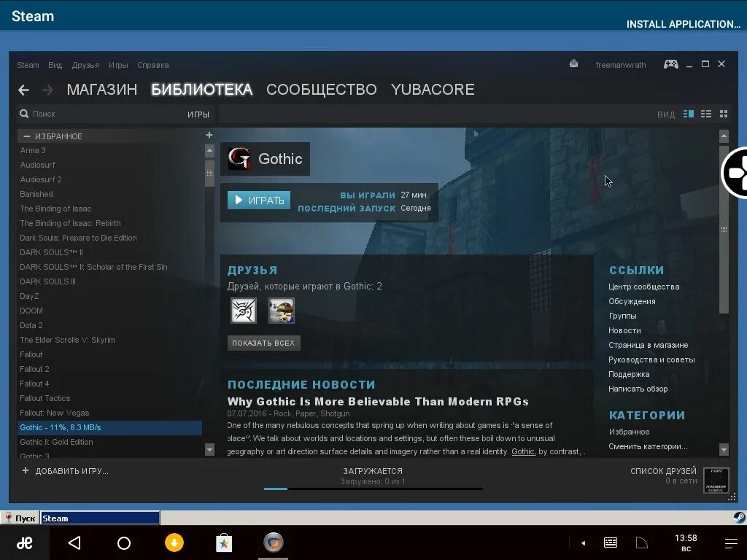Viewport: 747px width, 560px height.
Task: Open the orange download arrow app
Action: pos(174,542)
